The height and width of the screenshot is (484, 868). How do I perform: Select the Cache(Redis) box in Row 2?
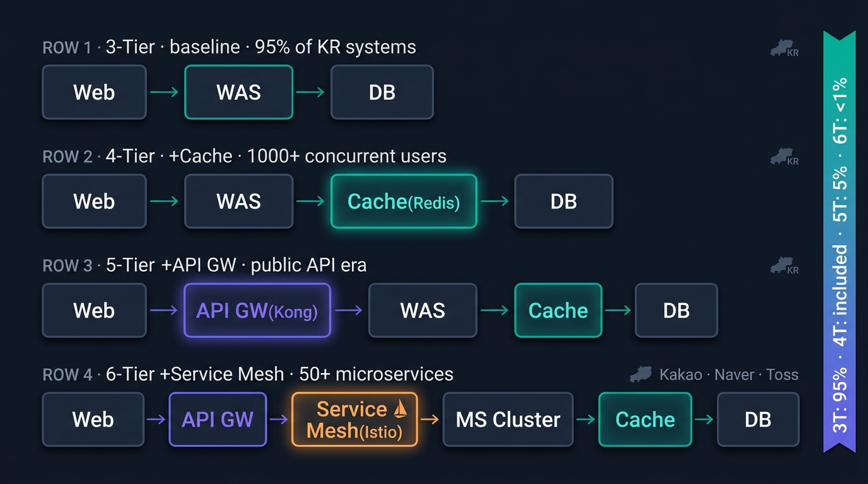[x=404, y=201]
